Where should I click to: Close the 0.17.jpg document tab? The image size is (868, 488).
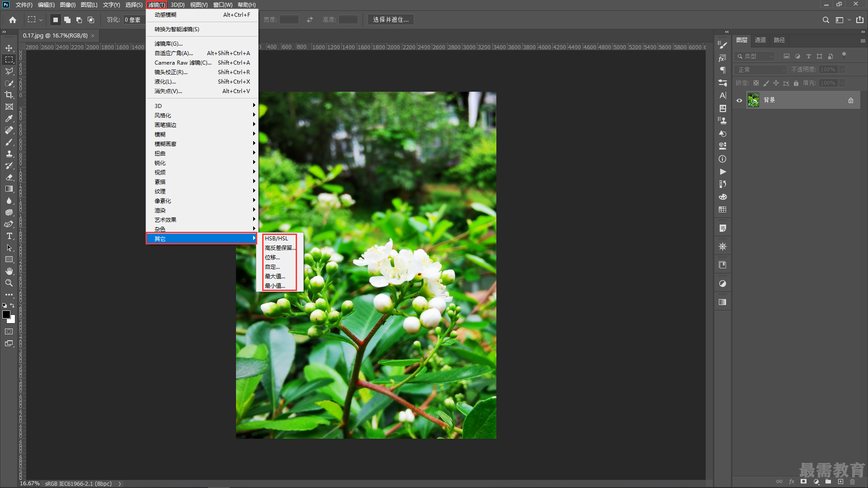(93, 36)
